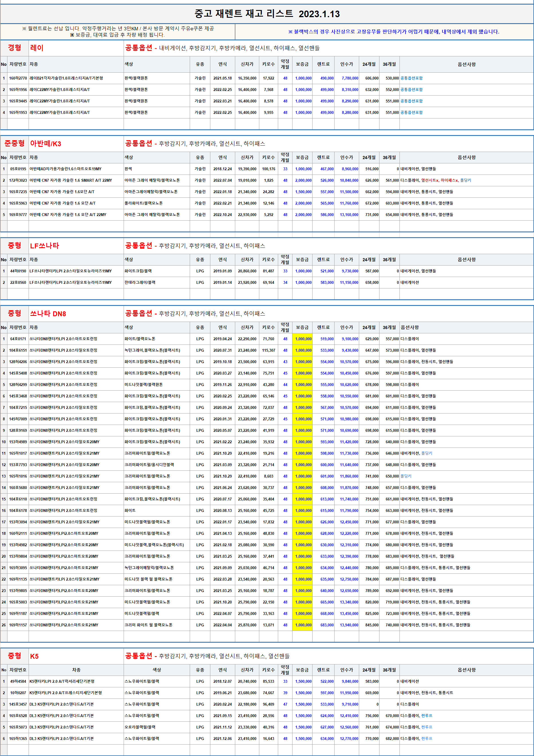The height and width of the screenshot is (756, 534).
Task: Click plate number 05호0195 in 아반떼 table
Action: (18, 169)
